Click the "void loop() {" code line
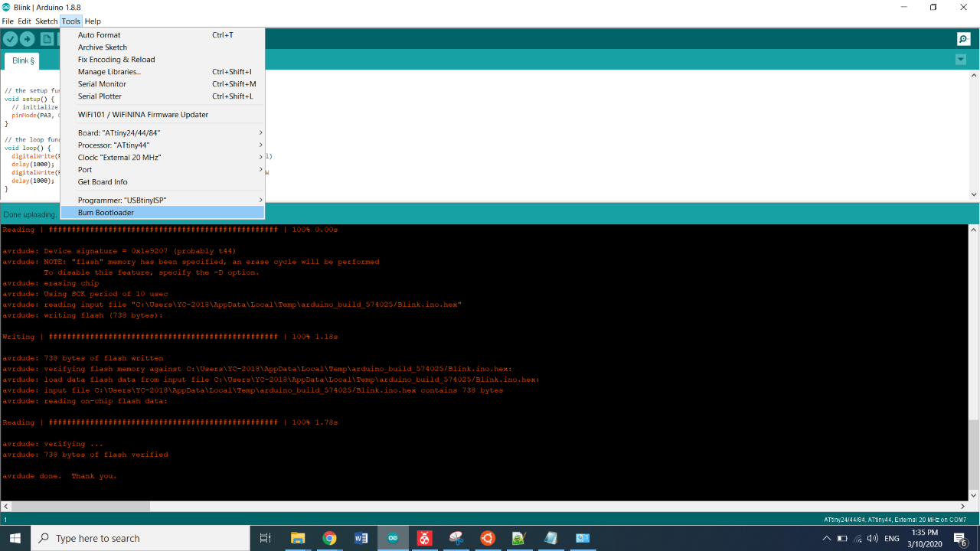Screen dimensions: 980x551 point(28,148)
